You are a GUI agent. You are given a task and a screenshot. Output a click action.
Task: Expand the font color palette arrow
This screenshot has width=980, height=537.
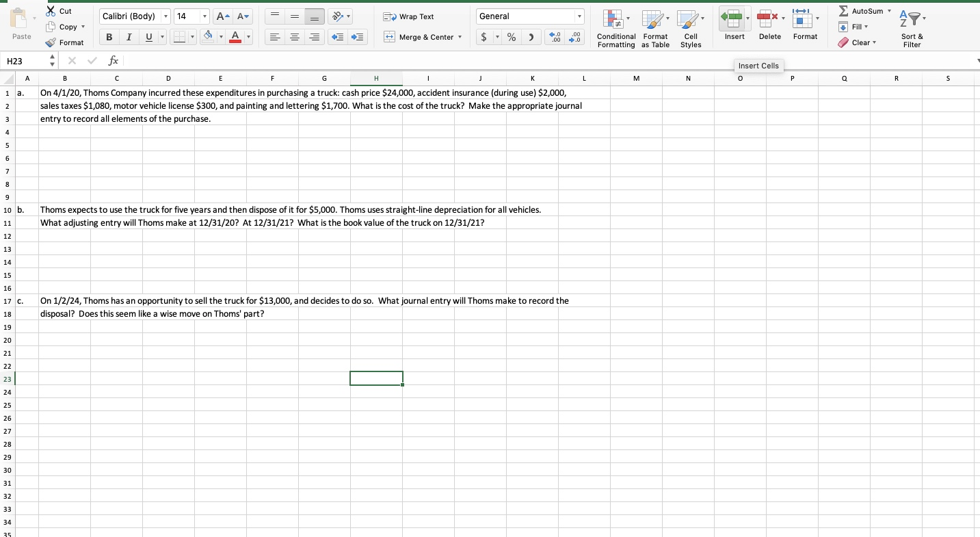pyautogui.click(x=248, y=37)
